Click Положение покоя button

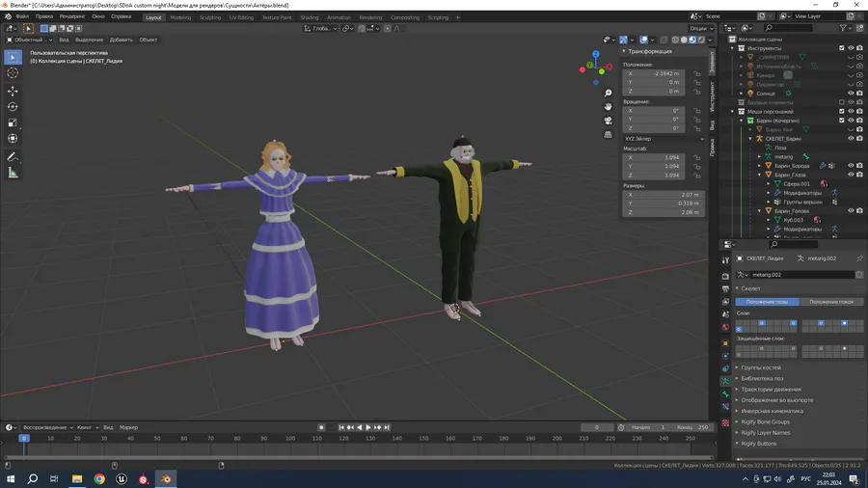pyautogui.click(x=831, y=302)
